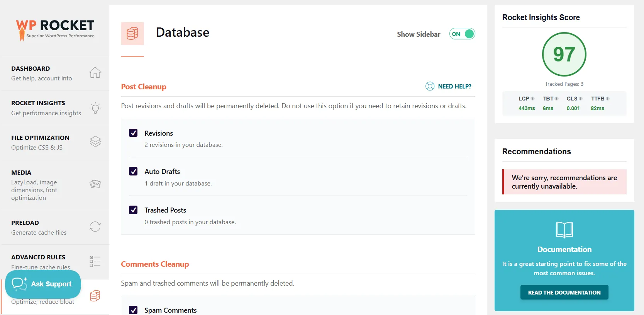Click the recommendations unavailable notice
This screenshot has width=644, height=315.
pyautogui.click(x=564, y=182)
